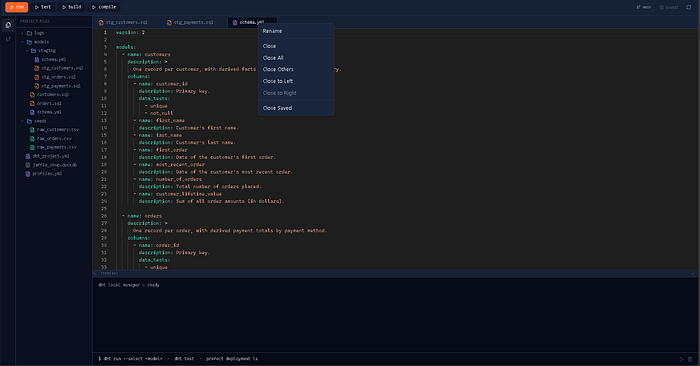Screen dimensions: 700x366
Task: Open schema.yml under the staging folder
Action: coord(54,60)
